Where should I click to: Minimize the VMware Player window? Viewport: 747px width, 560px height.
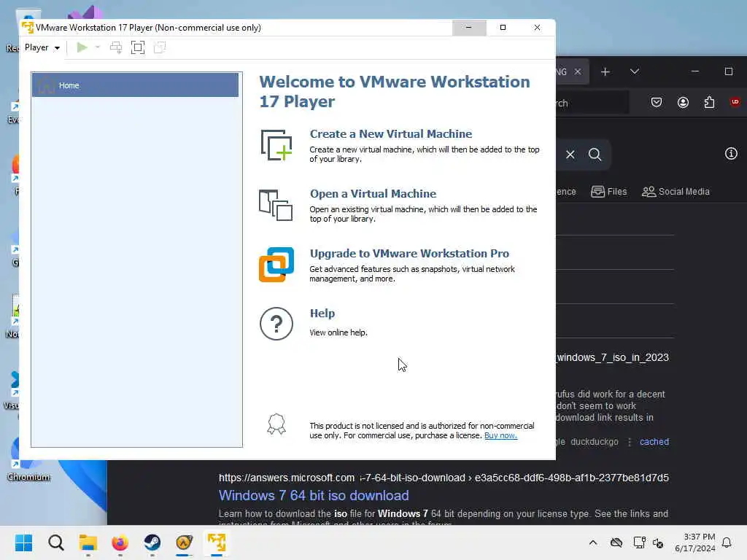point(469,28)
